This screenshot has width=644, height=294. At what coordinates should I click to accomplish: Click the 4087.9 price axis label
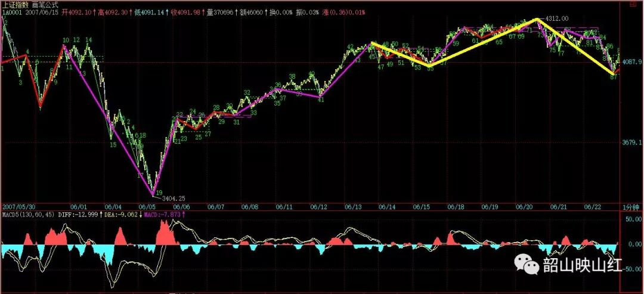coord(633,62)
